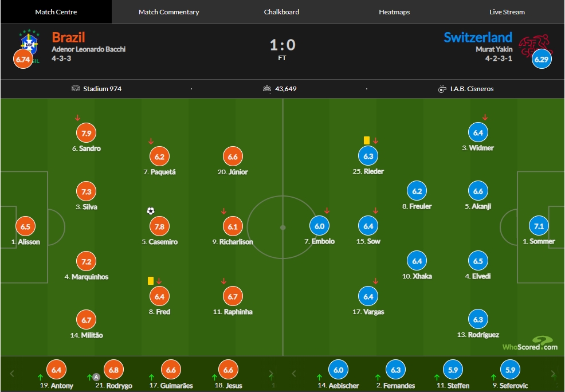The width and height of the screenshot is (565, 392).
Task: Click the yellow card icon beside Fred
Action: coord(151,281)
